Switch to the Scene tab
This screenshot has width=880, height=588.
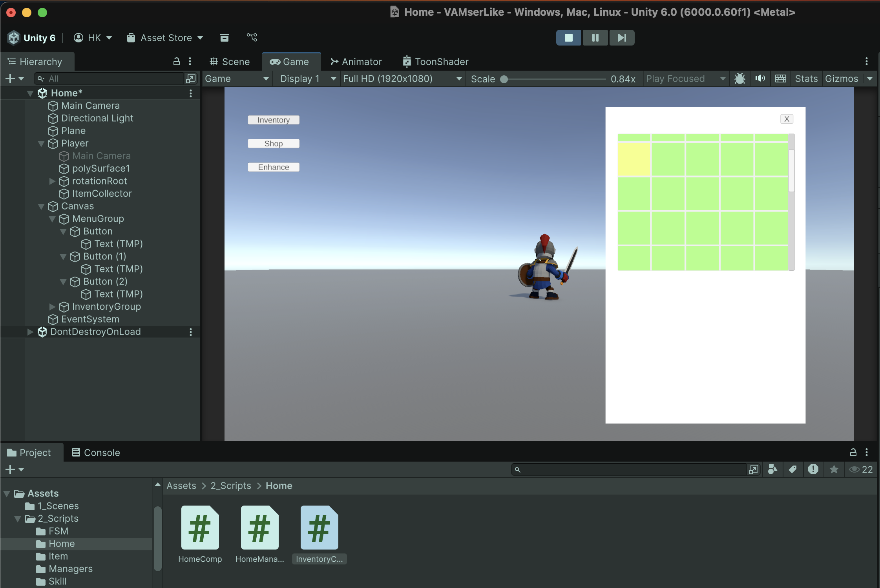(x=230, y=62)
